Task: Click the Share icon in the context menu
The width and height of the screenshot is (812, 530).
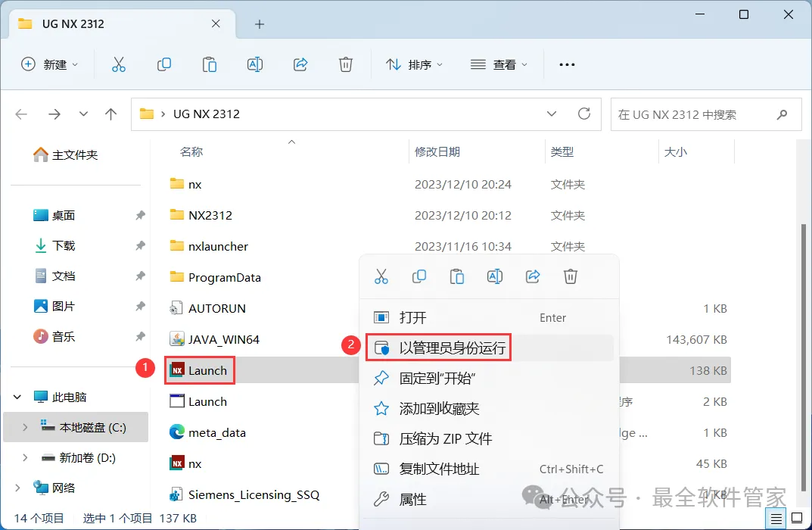Action: pyautogui.click(x=532, y=276)
